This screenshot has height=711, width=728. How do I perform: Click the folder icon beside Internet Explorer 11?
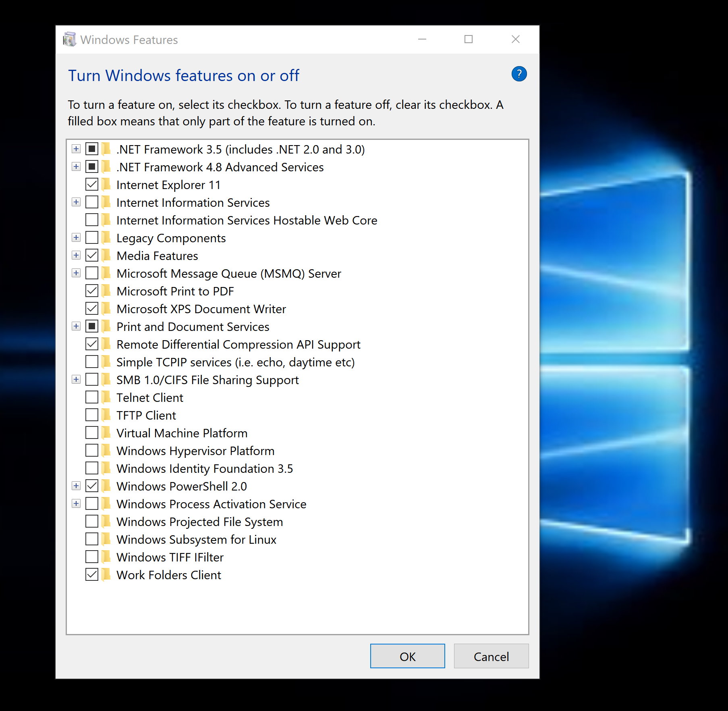[106, 185]
